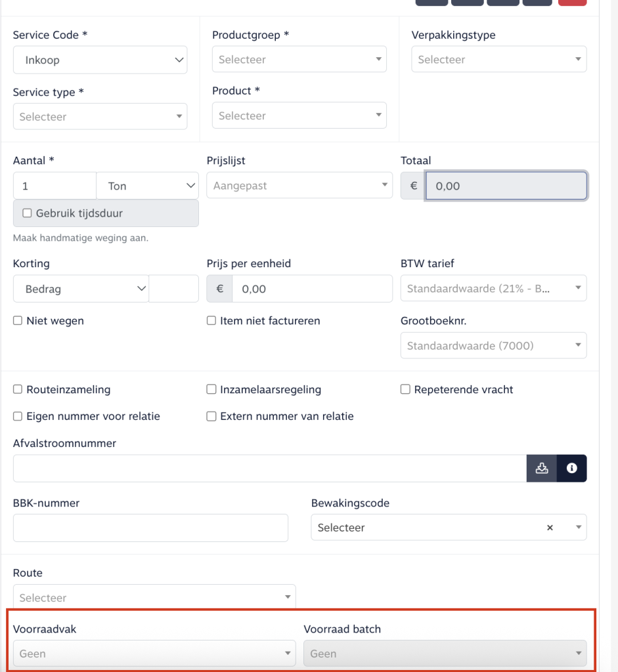Enable the Gebruik tijdsduur checkbox
The width and height of the screenshot is (618, 672).
pos(28,213)
